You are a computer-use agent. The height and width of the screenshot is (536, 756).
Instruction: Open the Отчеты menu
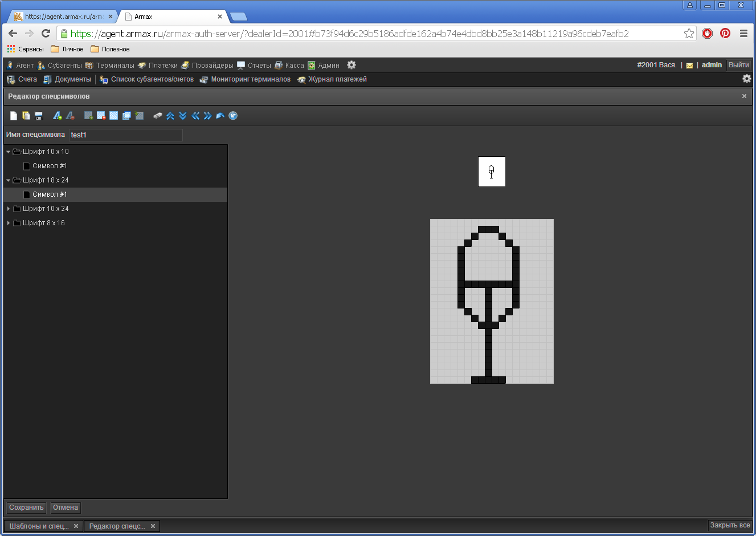click(x=254, y=66)
